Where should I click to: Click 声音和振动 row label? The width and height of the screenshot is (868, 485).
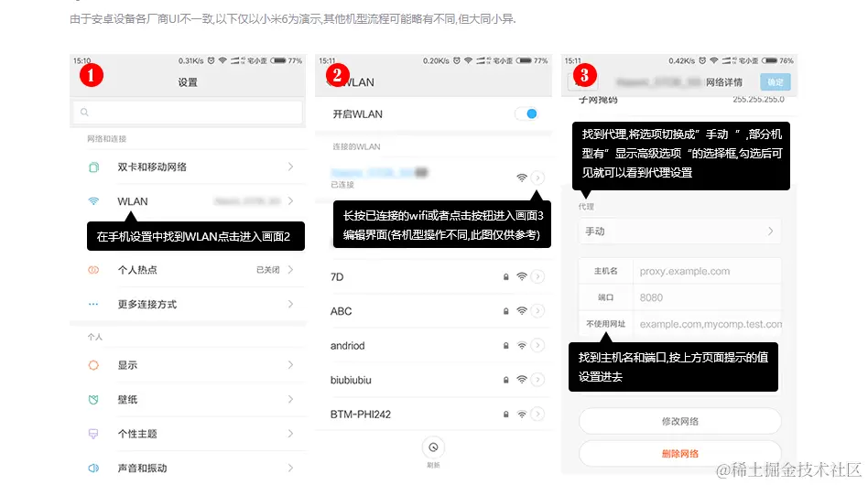[x=142, y=469]
